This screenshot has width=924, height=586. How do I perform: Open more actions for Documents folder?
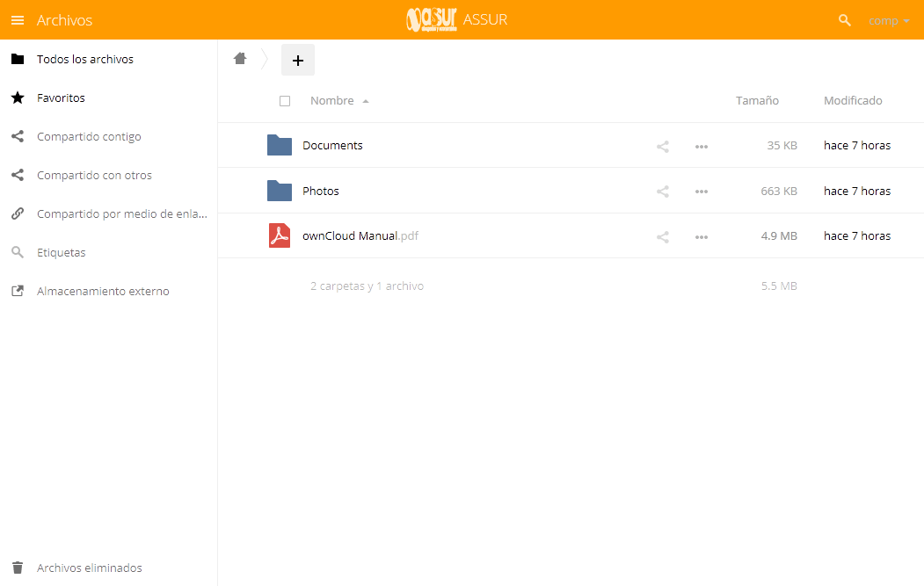[701, 147]
